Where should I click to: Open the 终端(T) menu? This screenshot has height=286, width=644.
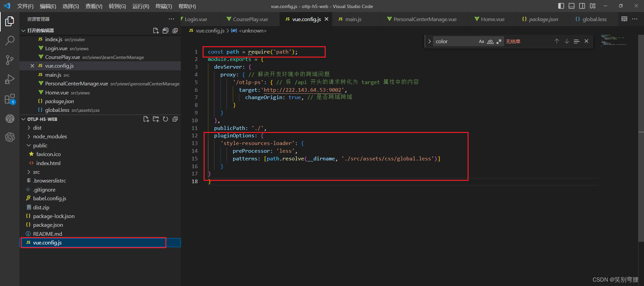pyautogui.click(x=164, y=6)
